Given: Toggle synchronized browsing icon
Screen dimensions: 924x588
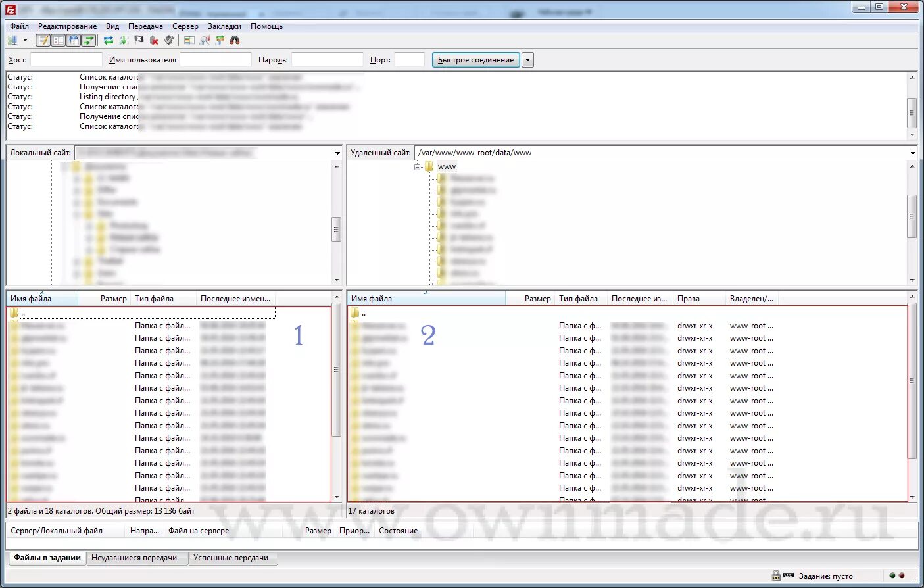Looking at the screenshot, I should coord(220,41).
